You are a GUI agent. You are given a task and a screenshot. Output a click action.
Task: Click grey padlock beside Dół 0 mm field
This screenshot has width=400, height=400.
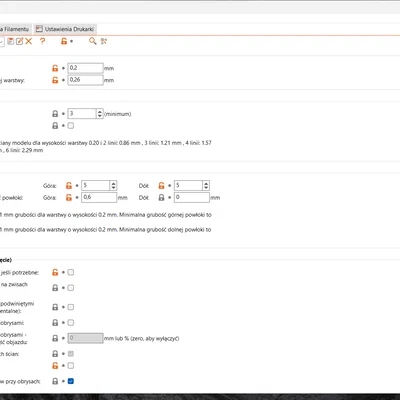pyautogui.click(x=161, y=198)
